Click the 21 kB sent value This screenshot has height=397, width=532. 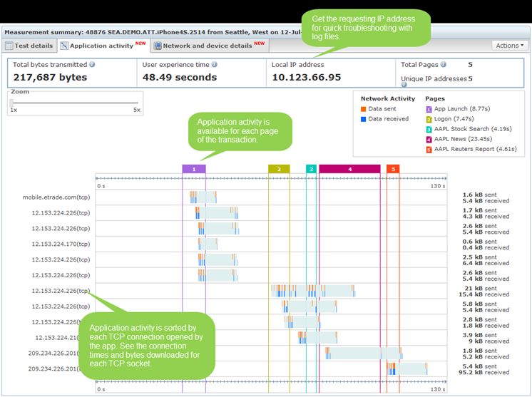point(481,288)
